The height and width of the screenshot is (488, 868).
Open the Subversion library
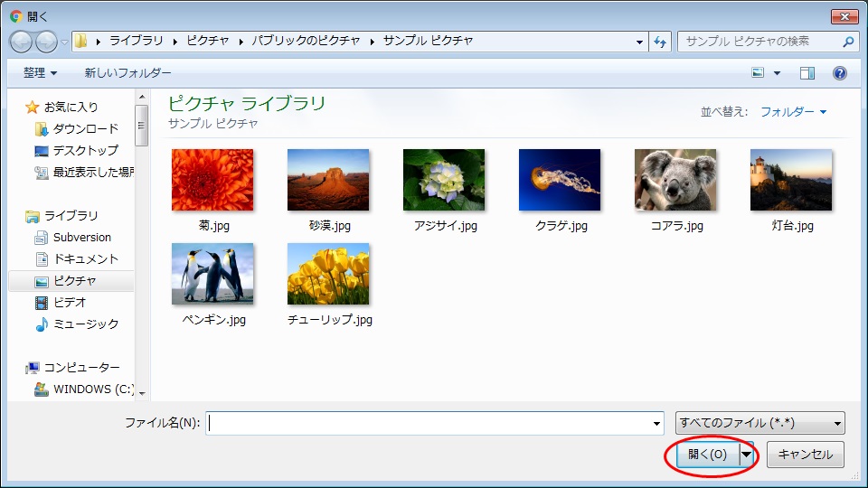pos(82,238)
